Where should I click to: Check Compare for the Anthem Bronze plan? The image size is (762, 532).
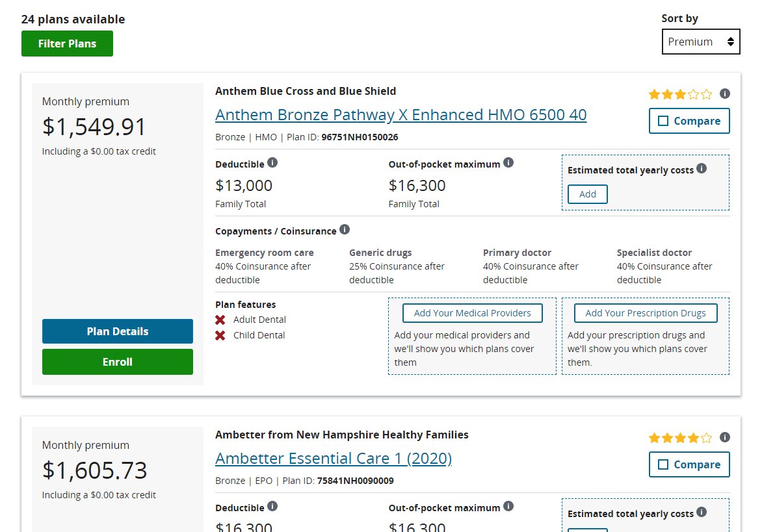(689, 121)
